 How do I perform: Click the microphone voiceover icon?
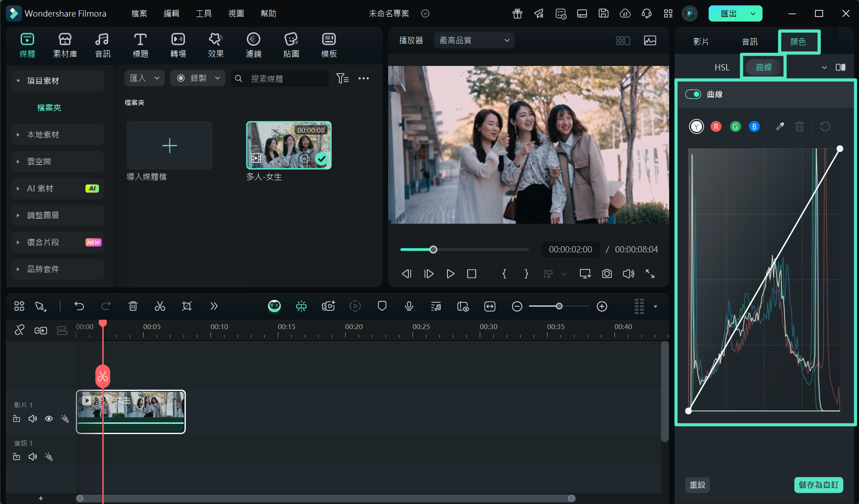[x=409, y=306]
